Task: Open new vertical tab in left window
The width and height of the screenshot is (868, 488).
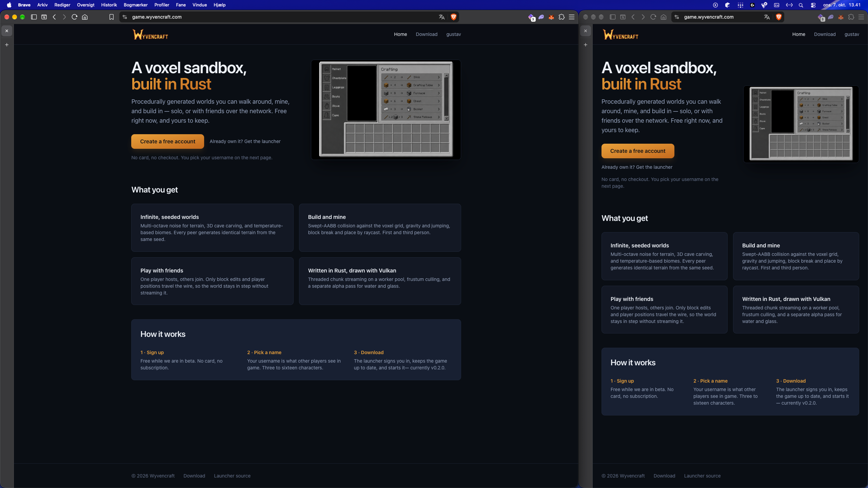Action: (7, 45)
